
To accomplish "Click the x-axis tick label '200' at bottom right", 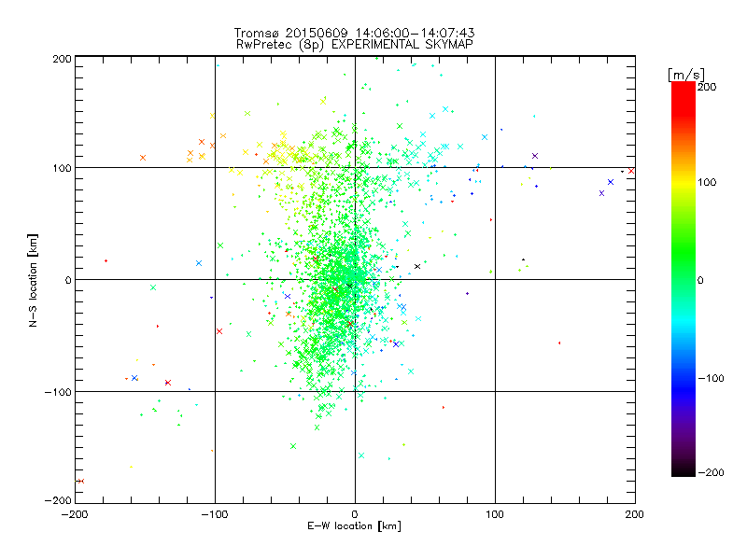I will 635,514.
